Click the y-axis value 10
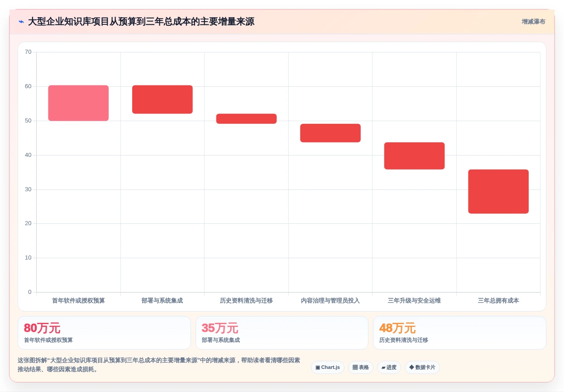 28,258
